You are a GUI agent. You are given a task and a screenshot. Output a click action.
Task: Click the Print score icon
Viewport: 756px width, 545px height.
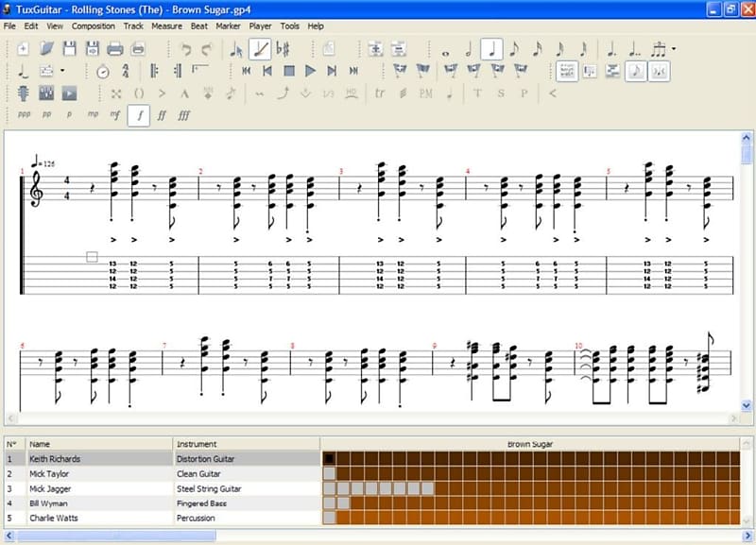(114, 48)
